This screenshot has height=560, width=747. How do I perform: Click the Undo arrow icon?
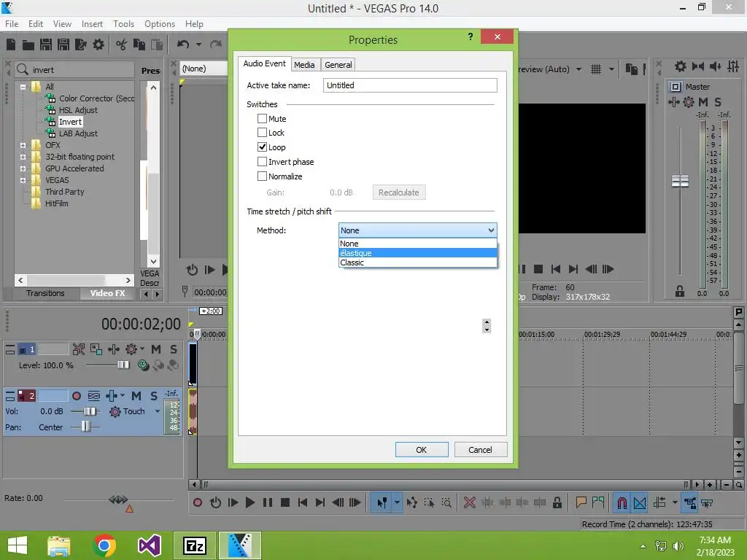coord(183,44)
